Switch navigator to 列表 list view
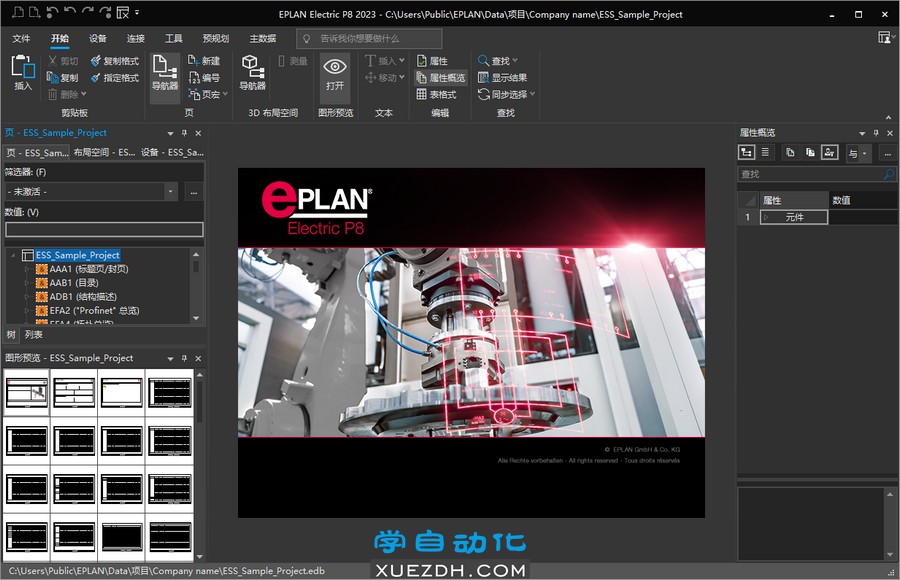Viewport: 900px width, 580px height. tap(33, 334)
